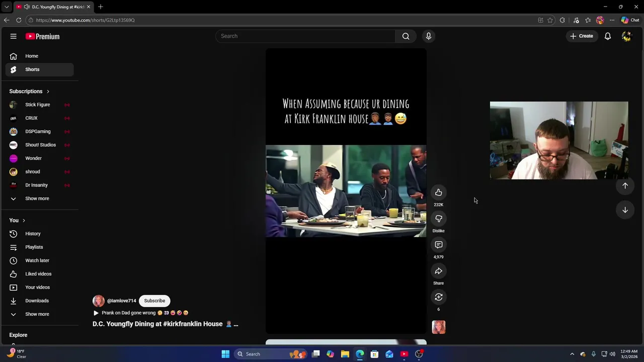Share this Short with the Share icon
This screenshot has width=644, height=362.
tap(439, 271)
